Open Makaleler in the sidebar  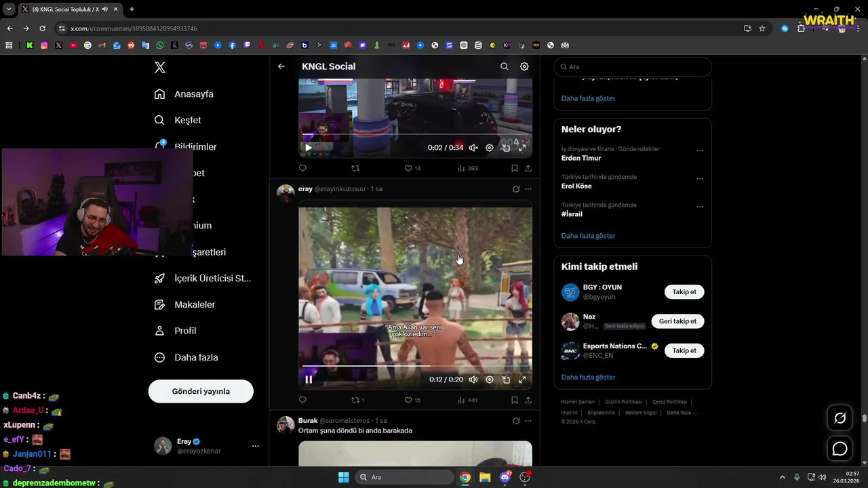point(184,305)
